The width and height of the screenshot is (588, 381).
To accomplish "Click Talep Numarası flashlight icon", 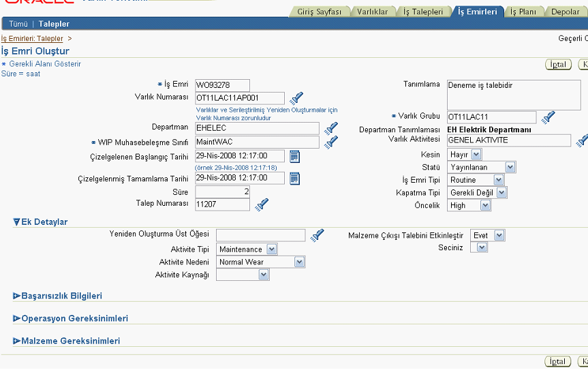I will (261, 204).
